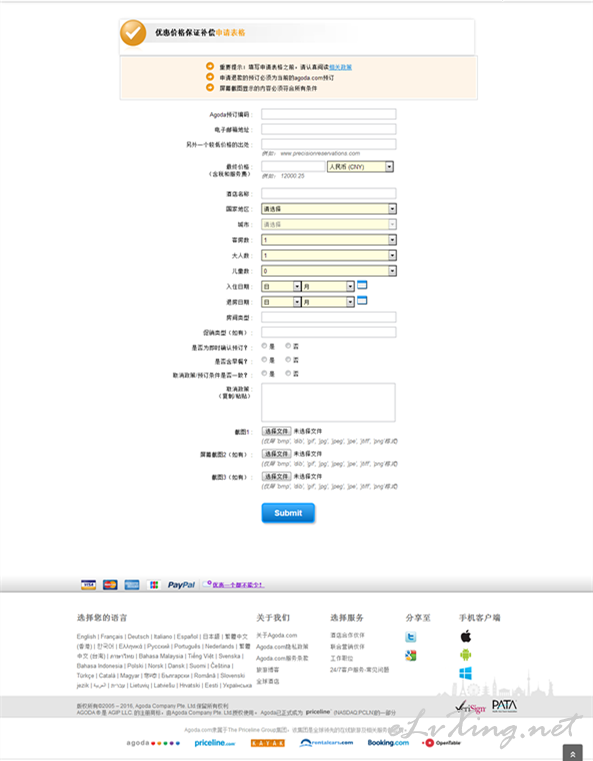Open the 大人数 dropdown
The image size is (593, 761).
[329, 255]
